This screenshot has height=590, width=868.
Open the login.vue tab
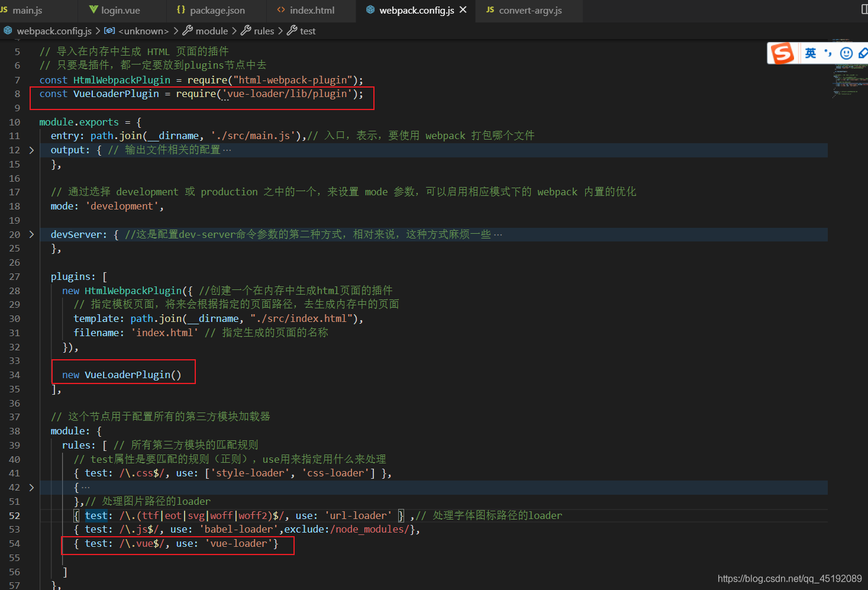point(120,10)
